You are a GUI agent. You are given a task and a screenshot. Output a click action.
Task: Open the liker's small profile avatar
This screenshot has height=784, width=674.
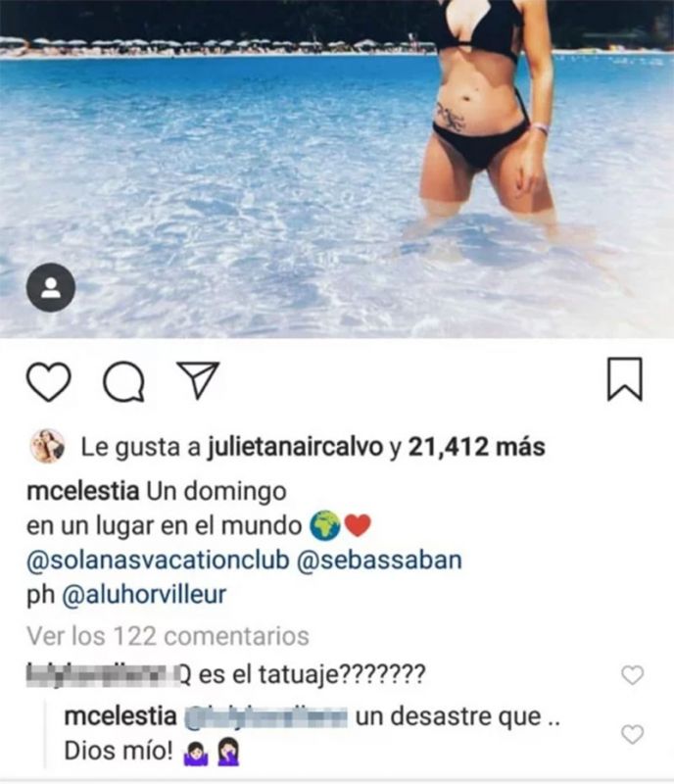click(x=47, y=446)
